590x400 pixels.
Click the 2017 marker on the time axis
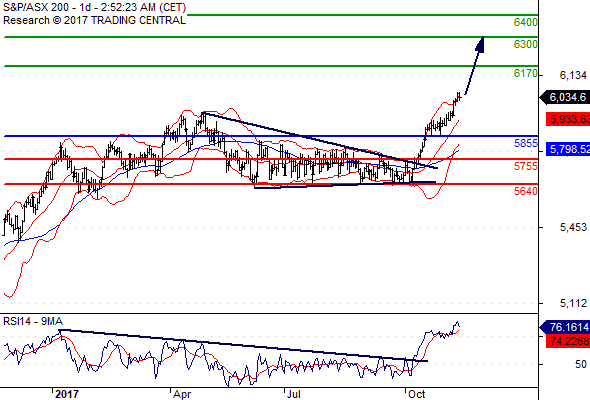pyautogui.click(x=67, y=394)
